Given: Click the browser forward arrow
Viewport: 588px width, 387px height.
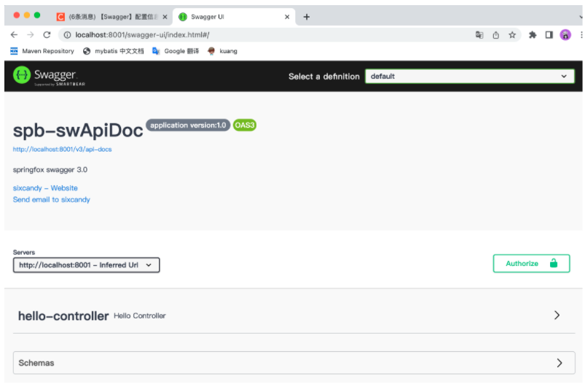Looking at the screenshot, I should (x=31, y=35).
